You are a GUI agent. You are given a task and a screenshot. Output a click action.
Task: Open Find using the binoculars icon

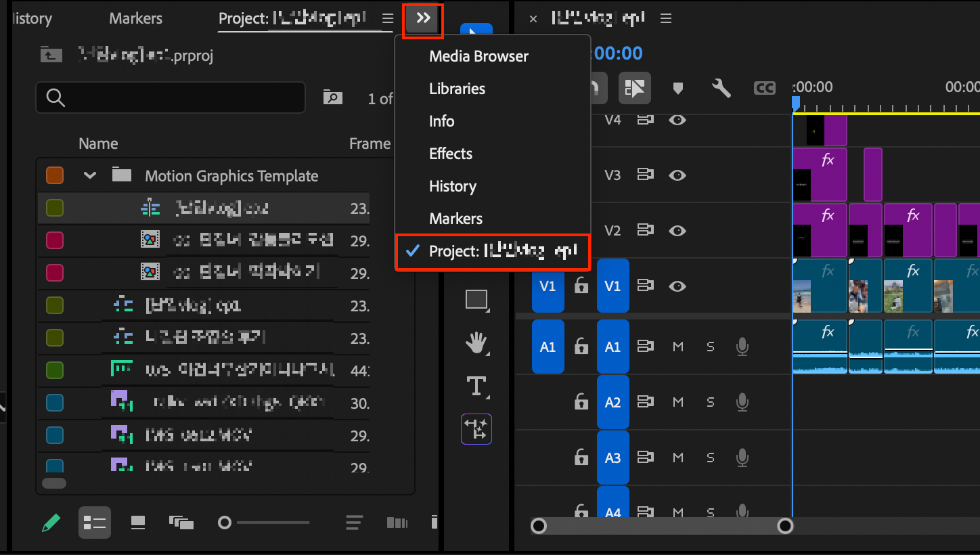pos(332,97)
